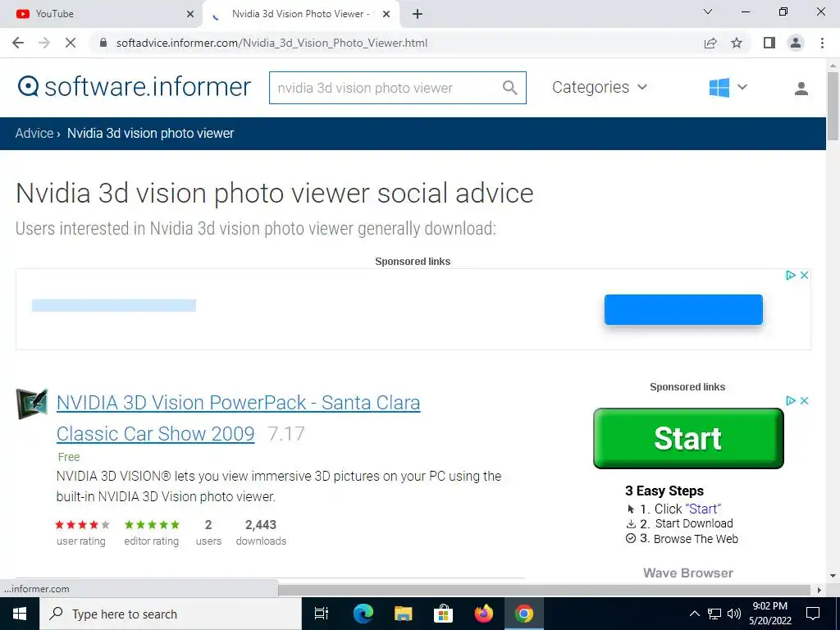Click the NVIDIA 3D Vision PowerPack app icon
Screen dimensions: 840x630
point(32,404)
